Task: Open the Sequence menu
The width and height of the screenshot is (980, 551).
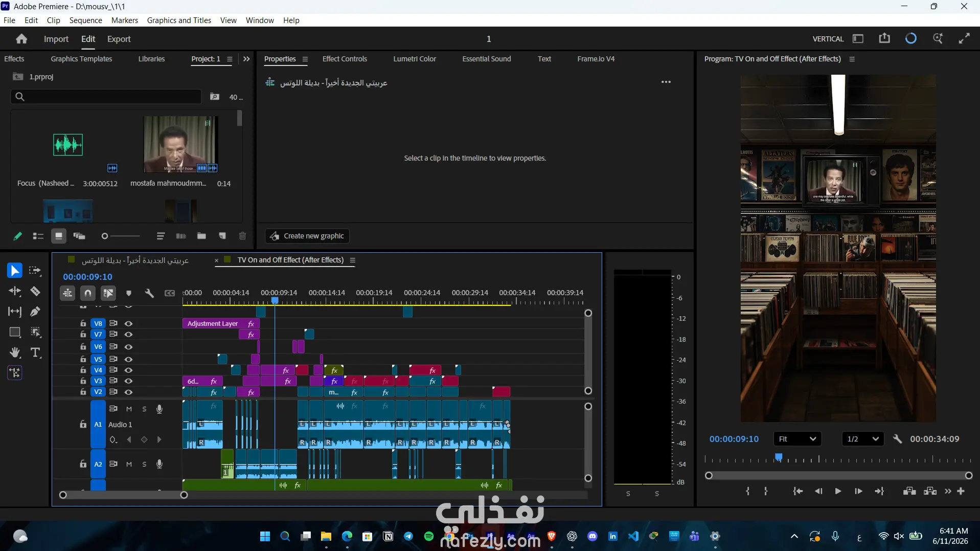Action: [85, 20]
